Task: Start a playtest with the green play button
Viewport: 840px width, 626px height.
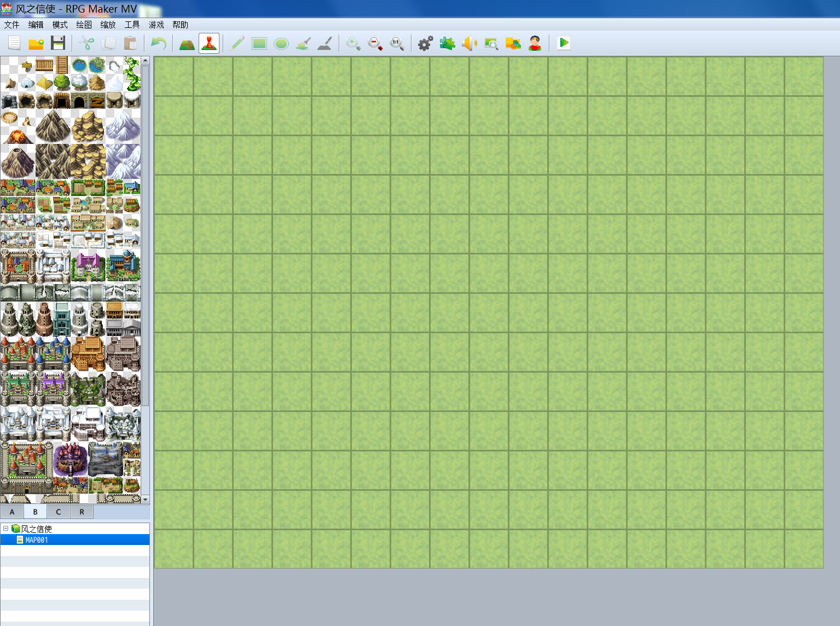Action: point(564,43)
